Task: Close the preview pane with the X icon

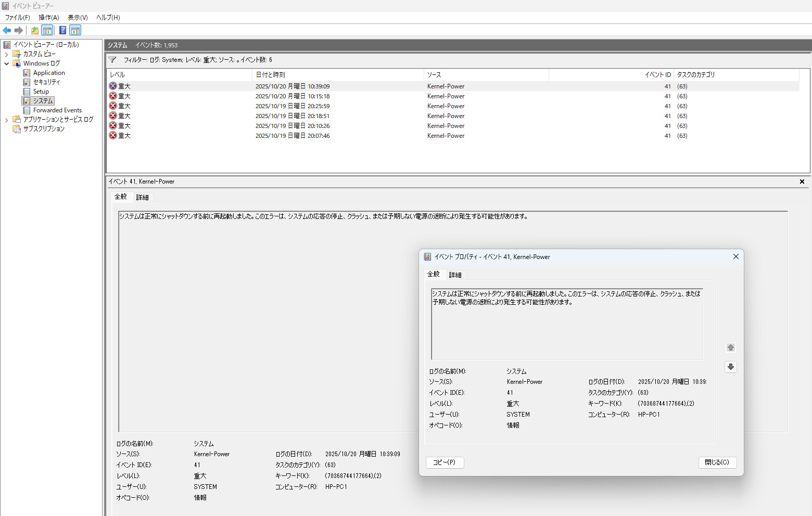Action: [802, 182]
